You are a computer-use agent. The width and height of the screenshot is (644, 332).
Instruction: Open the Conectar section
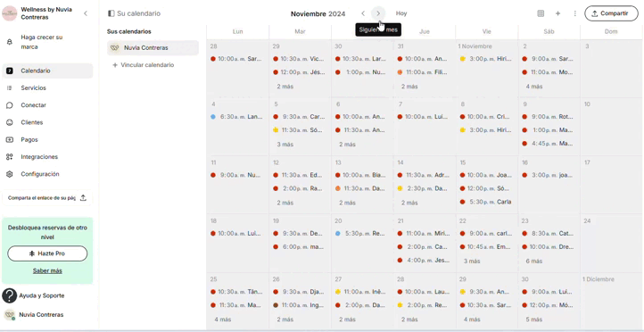(47, 105)
